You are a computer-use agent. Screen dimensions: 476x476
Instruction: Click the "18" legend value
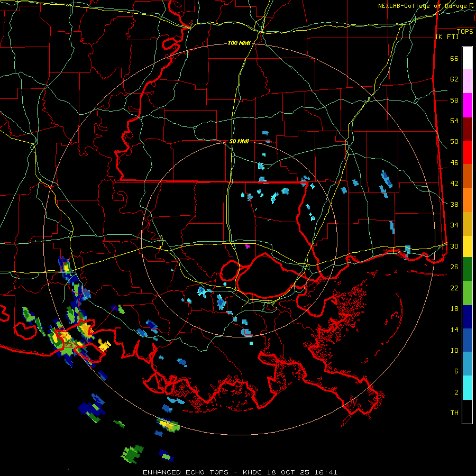454,309
